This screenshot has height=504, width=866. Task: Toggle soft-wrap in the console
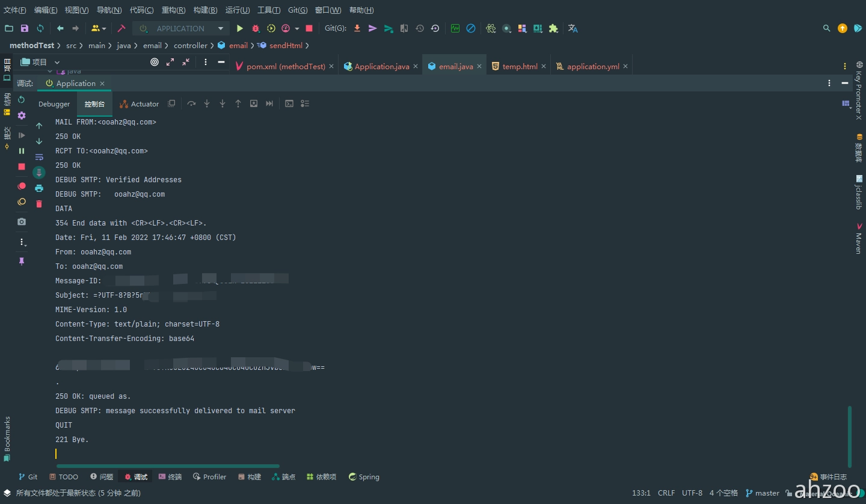(x=39, y=157)
